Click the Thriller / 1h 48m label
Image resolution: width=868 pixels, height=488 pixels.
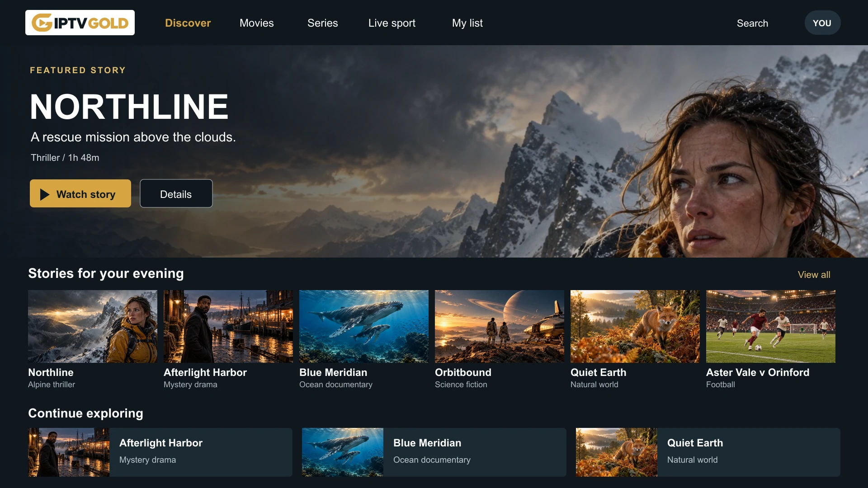(65, 158)
